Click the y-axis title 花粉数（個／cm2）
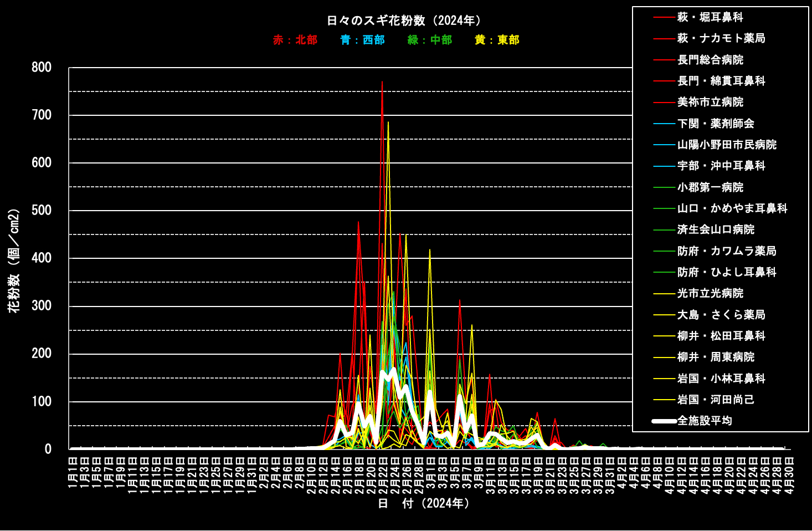 [14, 261]
